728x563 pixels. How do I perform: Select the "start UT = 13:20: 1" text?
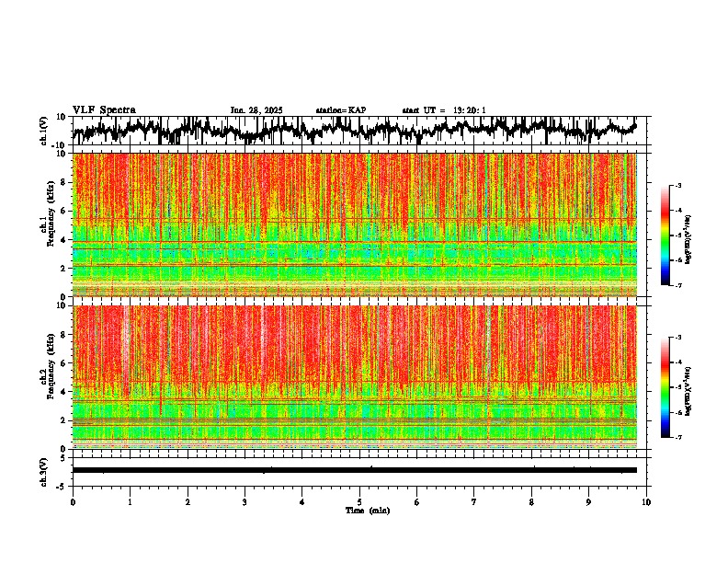coord(444,110)
